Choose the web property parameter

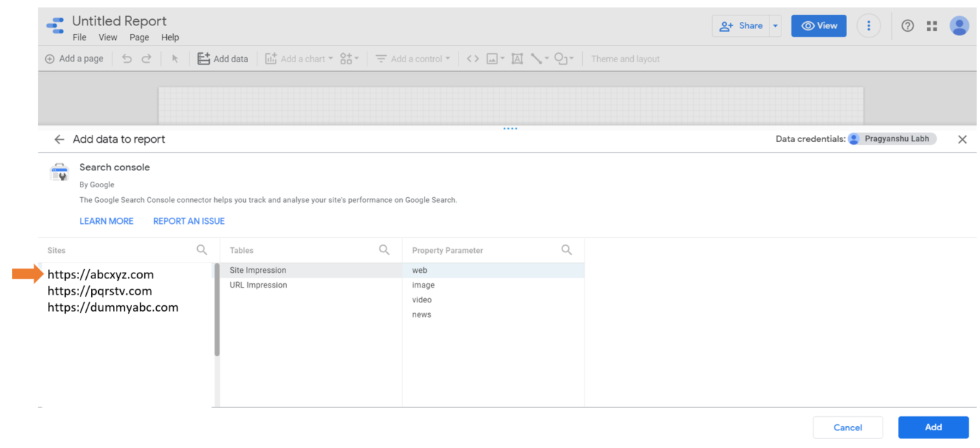(x=493, y=270)
